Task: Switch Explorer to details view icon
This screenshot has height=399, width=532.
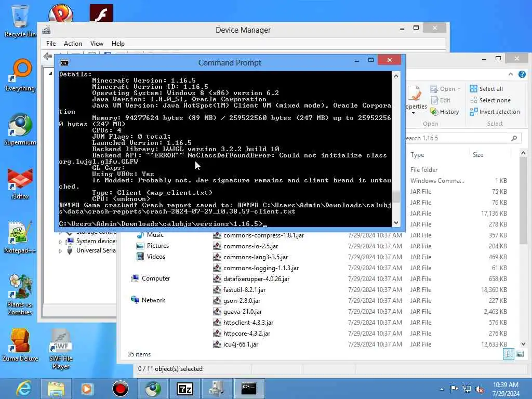Action: tap(509, 354)
